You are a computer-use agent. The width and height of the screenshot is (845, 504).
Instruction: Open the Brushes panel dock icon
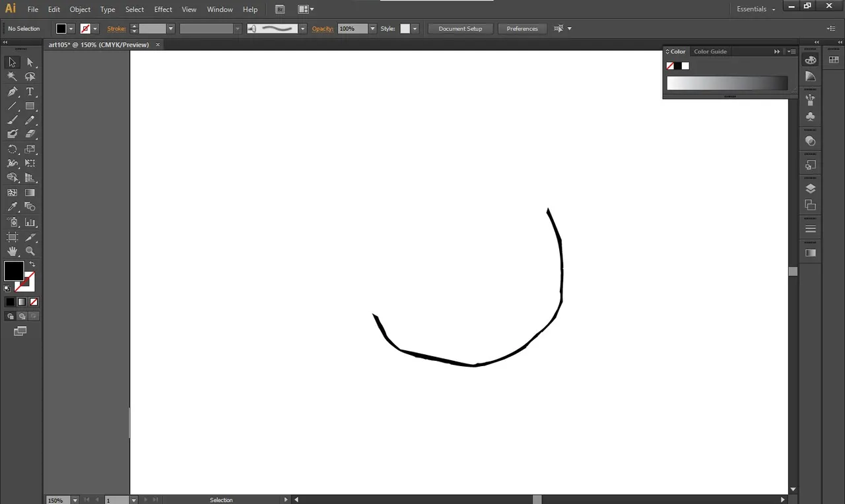pyautogui.click(x=811, y=100)
